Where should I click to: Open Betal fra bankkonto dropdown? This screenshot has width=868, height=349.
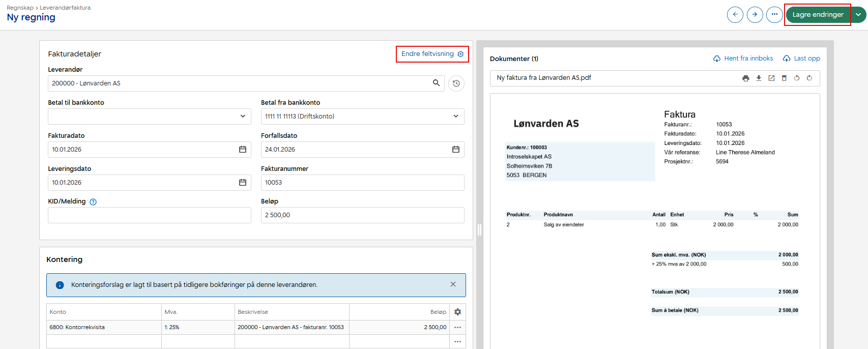pyautogui.click(x=363, y=117)
